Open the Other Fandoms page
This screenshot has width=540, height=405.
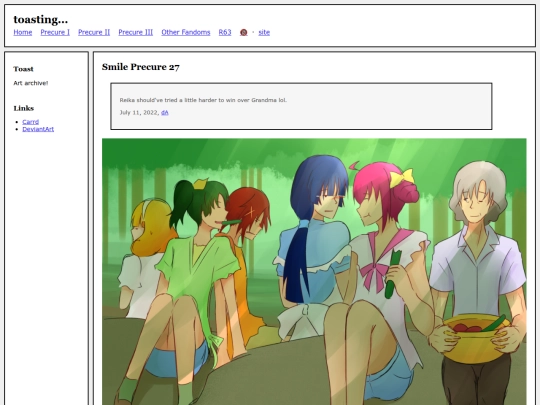coord(186,32)
